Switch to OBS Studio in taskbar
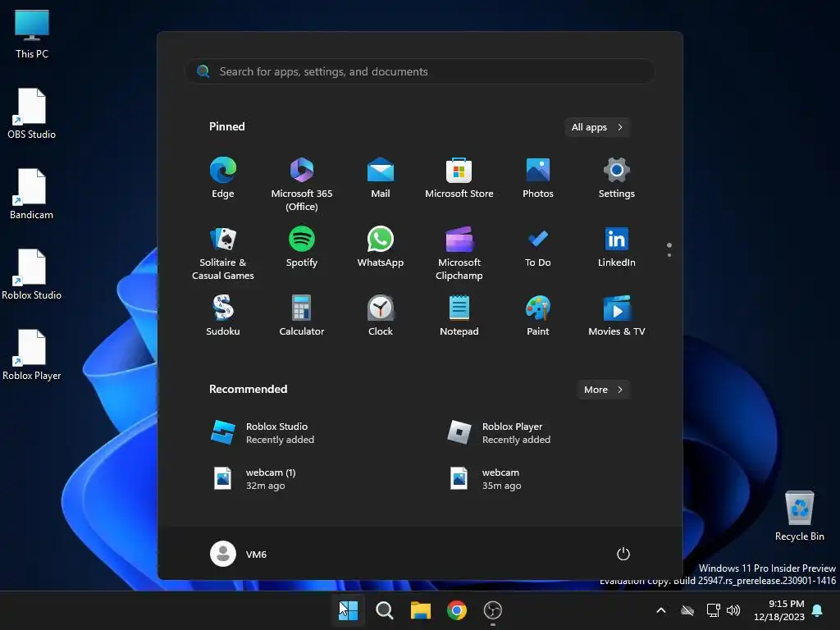The width and height of the screenshot is (840, 630). coord(493,610)
